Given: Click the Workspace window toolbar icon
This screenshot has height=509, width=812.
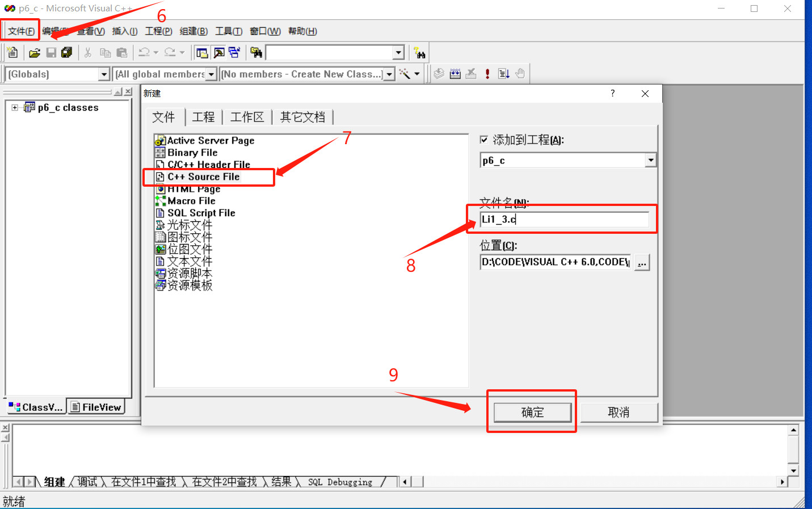Looking at the screenshot, I should pos(202,53).
